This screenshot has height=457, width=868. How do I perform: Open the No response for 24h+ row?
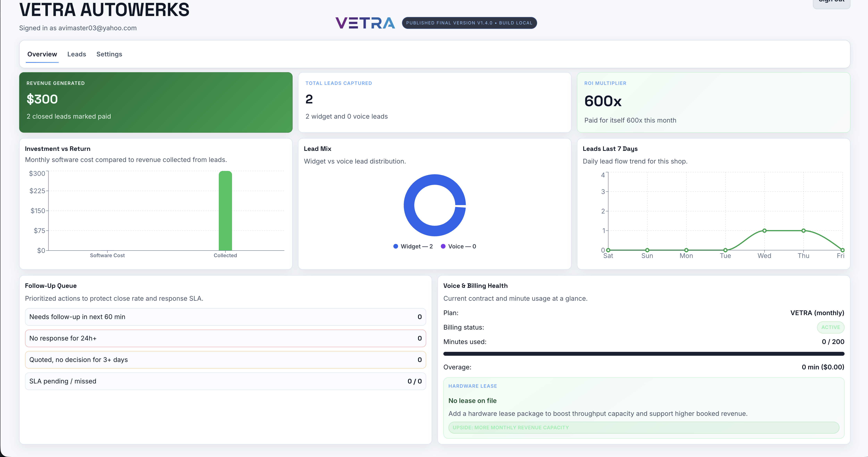[x=225, y=338]
